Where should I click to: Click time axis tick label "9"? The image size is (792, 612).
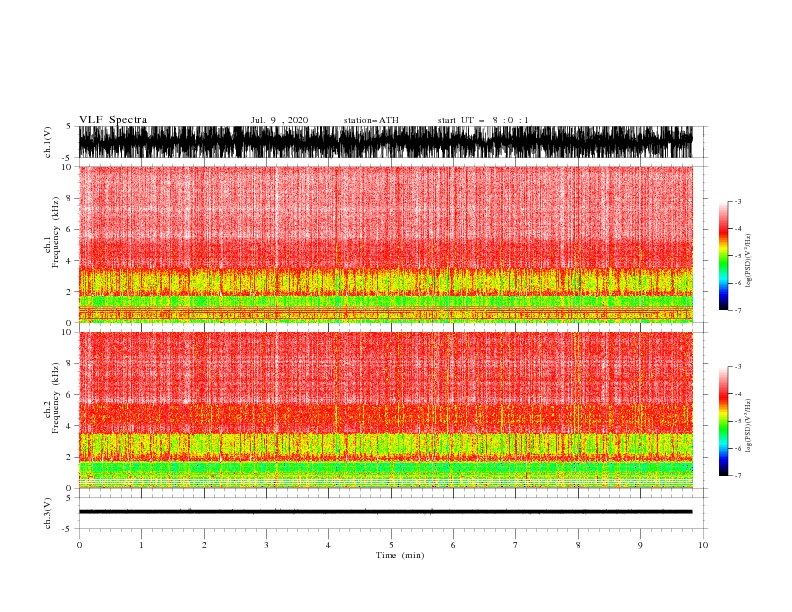[640, 545]
